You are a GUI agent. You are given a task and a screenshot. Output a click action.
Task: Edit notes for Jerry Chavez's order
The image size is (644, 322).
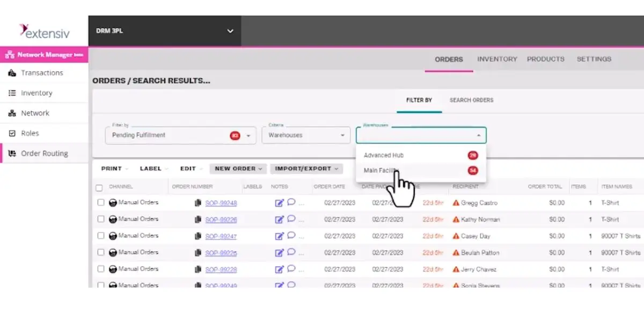(x=279, y=269)
